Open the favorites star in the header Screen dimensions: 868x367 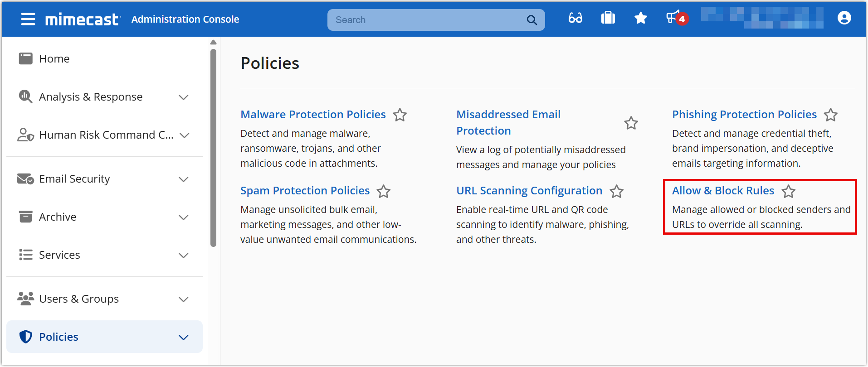click(x=640, y=18)
